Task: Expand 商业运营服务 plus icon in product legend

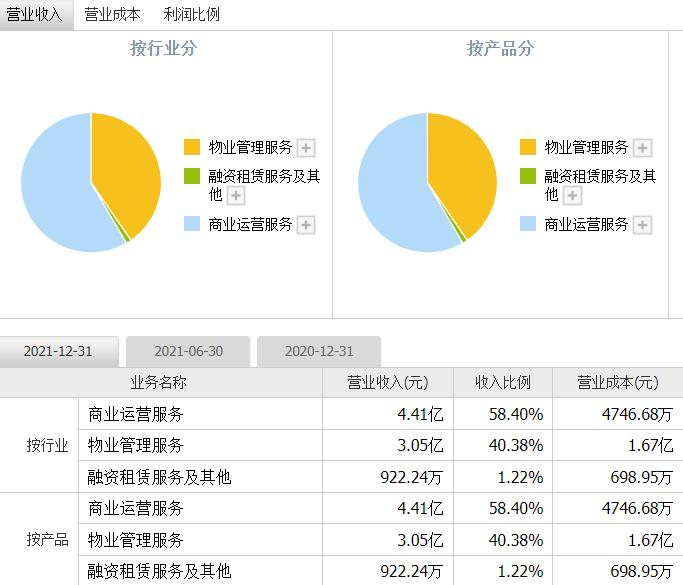Action: [642, 225]
